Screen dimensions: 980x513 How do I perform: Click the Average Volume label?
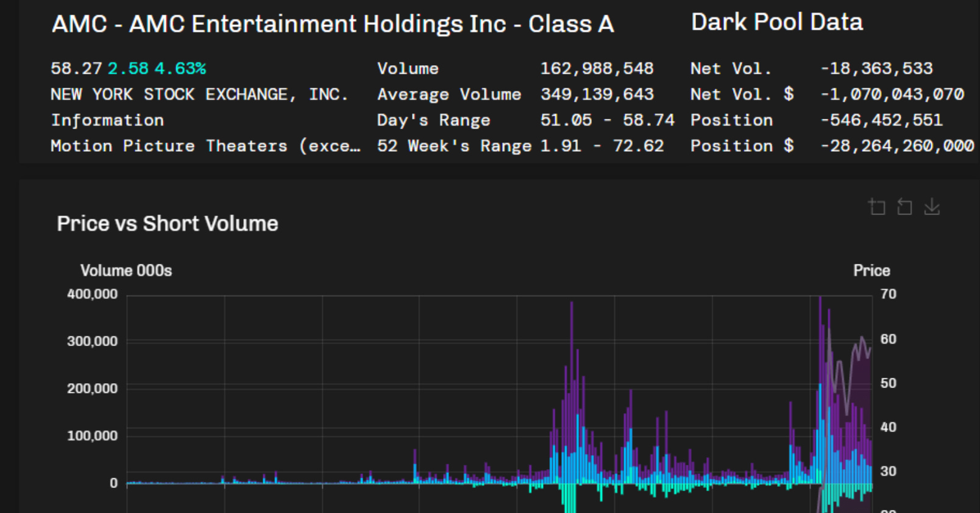449,94
